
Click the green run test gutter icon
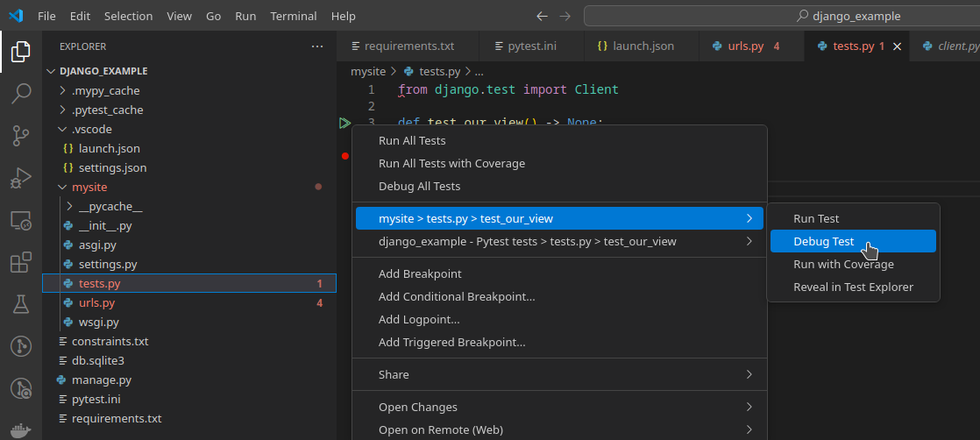click(344, 123)
